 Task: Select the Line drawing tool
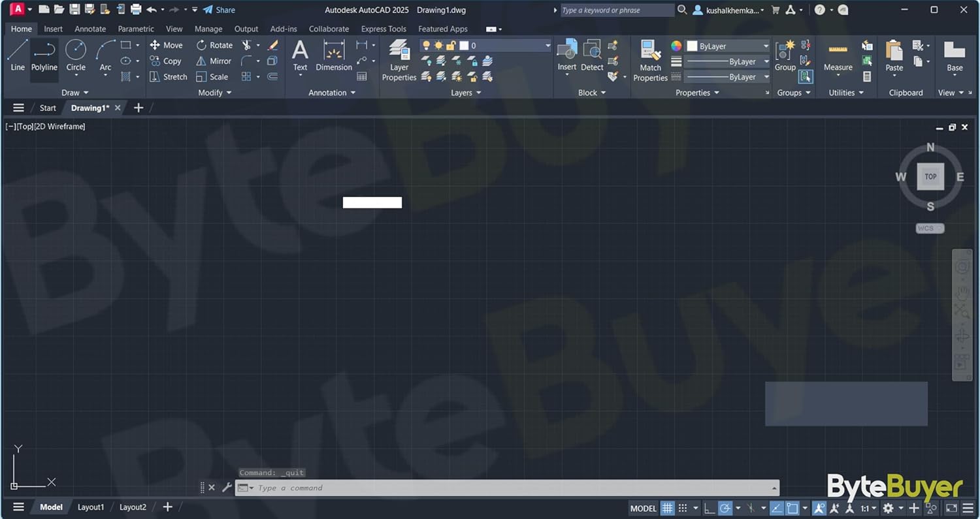click(18, 55)
